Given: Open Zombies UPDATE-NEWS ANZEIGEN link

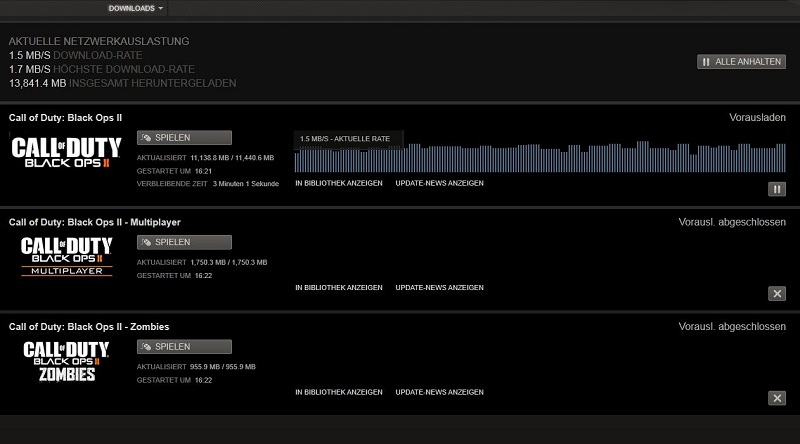Looking at the screenshot, I should [439, 392].
